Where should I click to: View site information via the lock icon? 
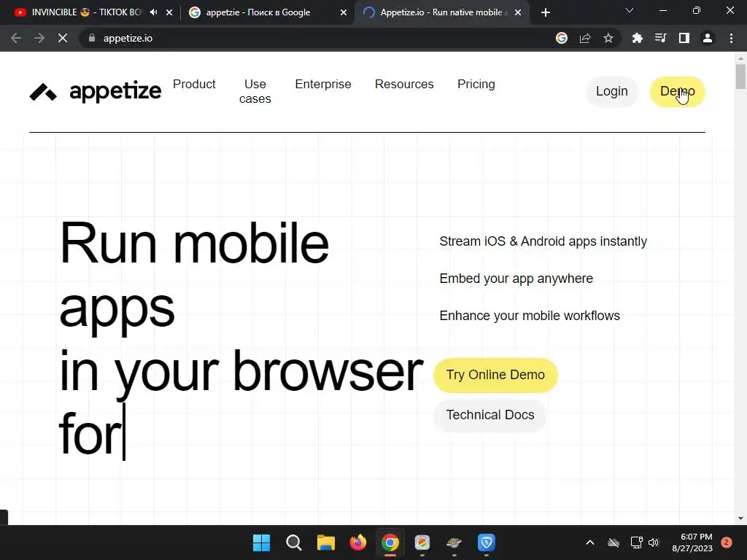[x=92, y=38]
